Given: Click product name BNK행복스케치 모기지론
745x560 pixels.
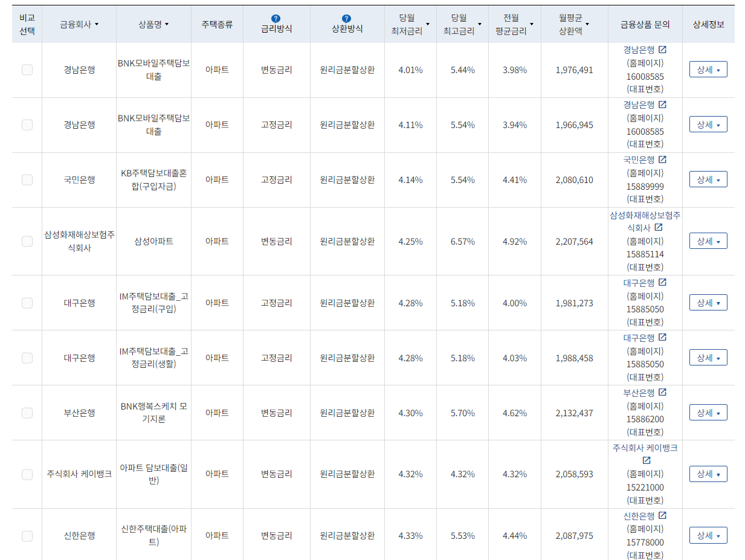Looking at the screenshot, I should click(x=153, y=413).
